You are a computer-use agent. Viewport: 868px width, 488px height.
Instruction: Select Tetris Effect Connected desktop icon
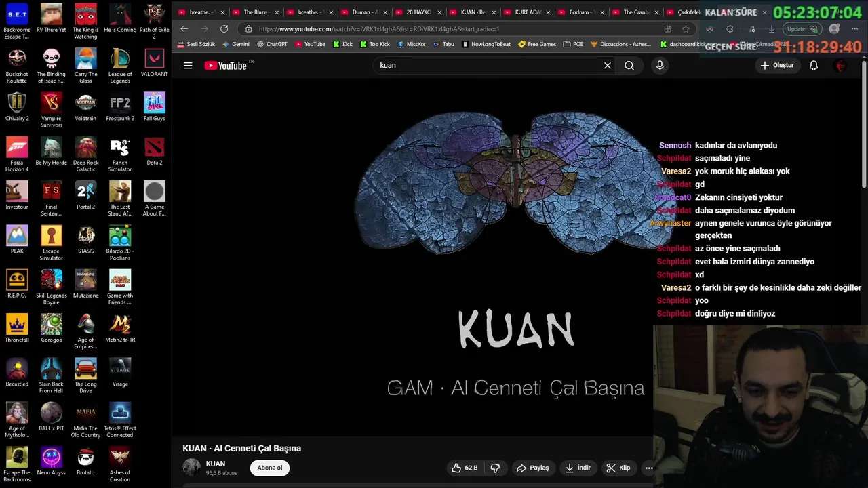point(120,420)
